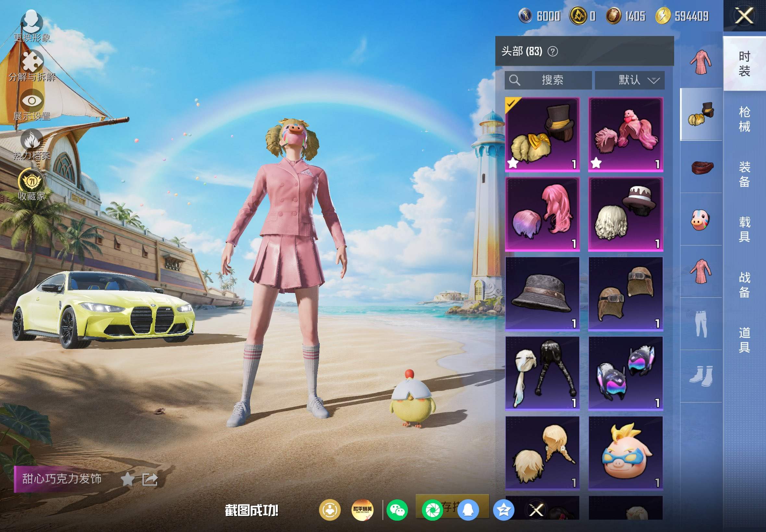Share screenshot via WeChat icon
The height and width of the screenshot is (532, 766).
click(x=397, y=510)
